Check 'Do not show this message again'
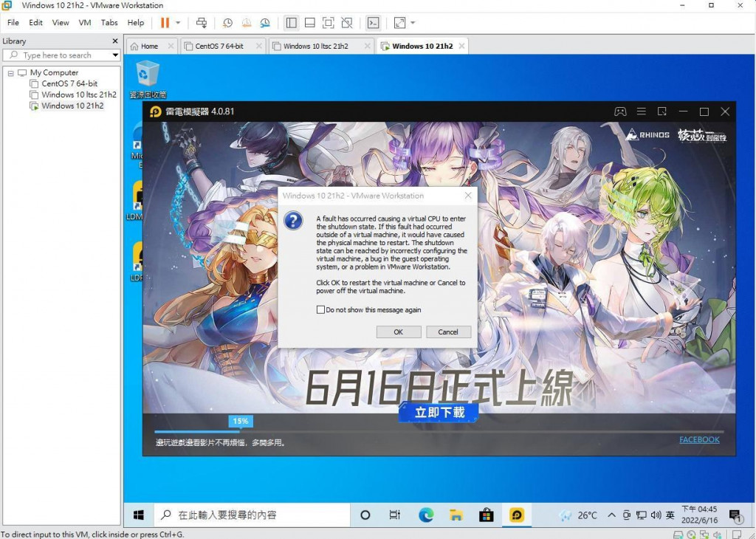The image size is (756, 539). pyautogui.click(x=320, y=309)
